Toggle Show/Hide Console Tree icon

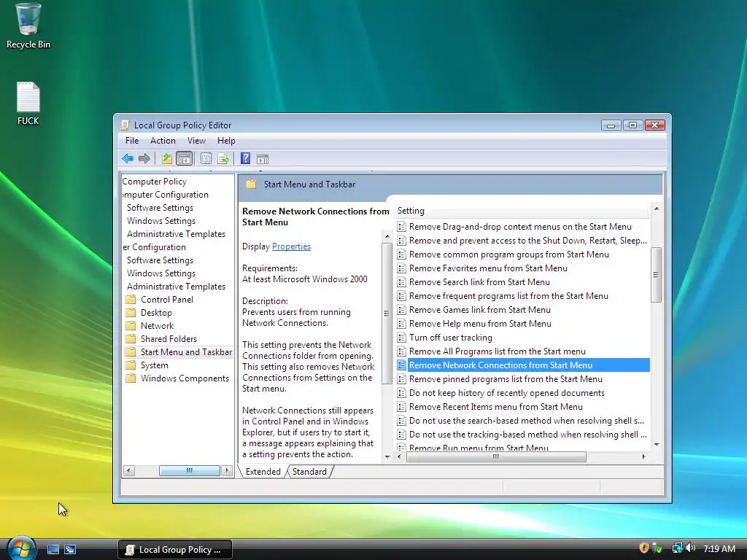click(185, 158)
